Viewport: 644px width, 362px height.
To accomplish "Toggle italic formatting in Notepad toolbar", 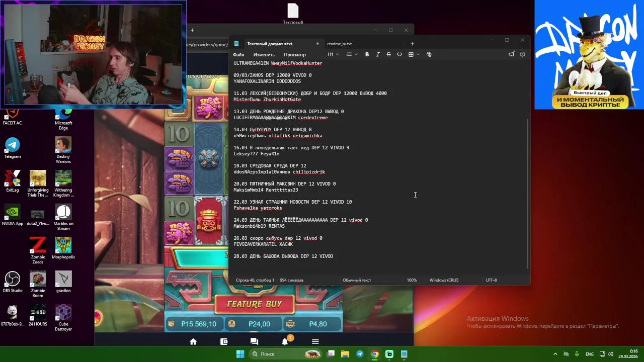I will coord(378,54).
